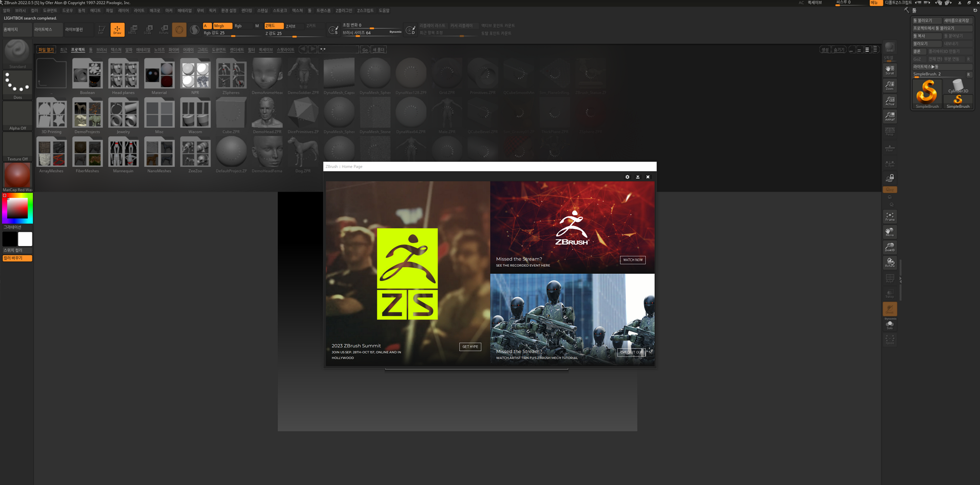The image size is (980, 485).
Task: Toggle the Dynamic brush size option
Action: pyautogui.click(x=395, y=32)
